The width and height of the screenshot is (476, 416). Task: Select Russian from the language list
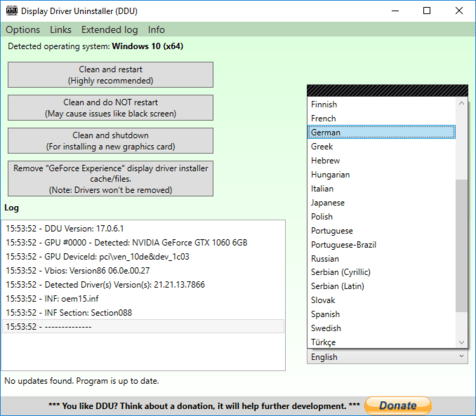point(381,258)
